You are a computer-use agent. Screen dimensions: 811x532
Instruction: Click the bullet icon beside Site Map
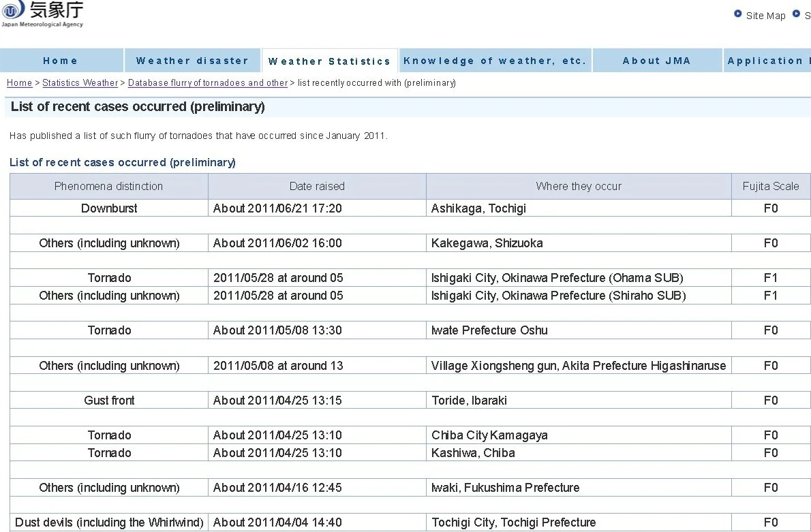[x=738, y=14]
